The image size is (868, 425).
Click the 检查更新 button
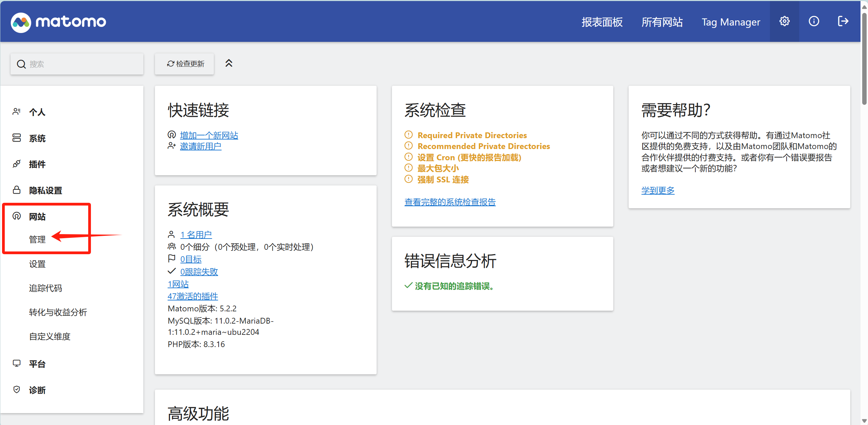pos(185,64)
